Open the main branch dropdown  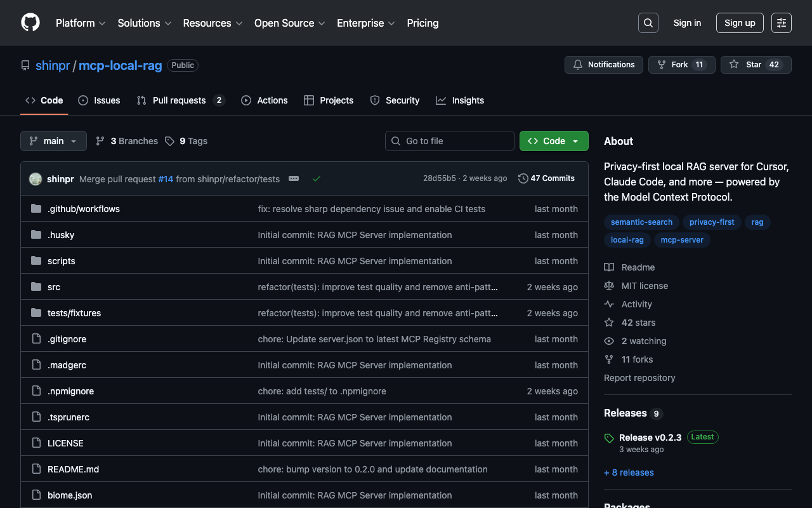pyautogui.click(x=53, y=141)
